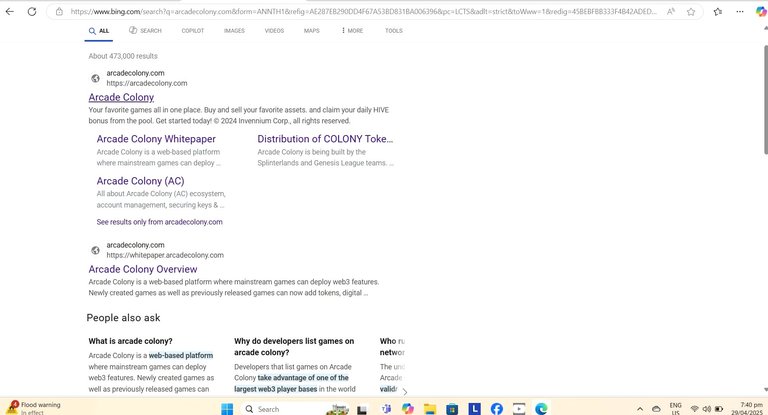The width and height of the screenshot is (768, 415).
Task: Open Task View icon on taskbar
Action: click(x=362, y=409)
